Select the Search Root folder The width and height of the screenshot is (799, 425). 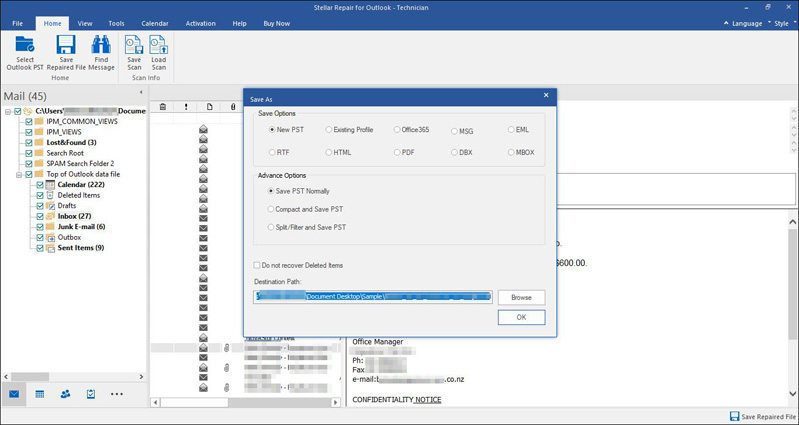point(65,153)
